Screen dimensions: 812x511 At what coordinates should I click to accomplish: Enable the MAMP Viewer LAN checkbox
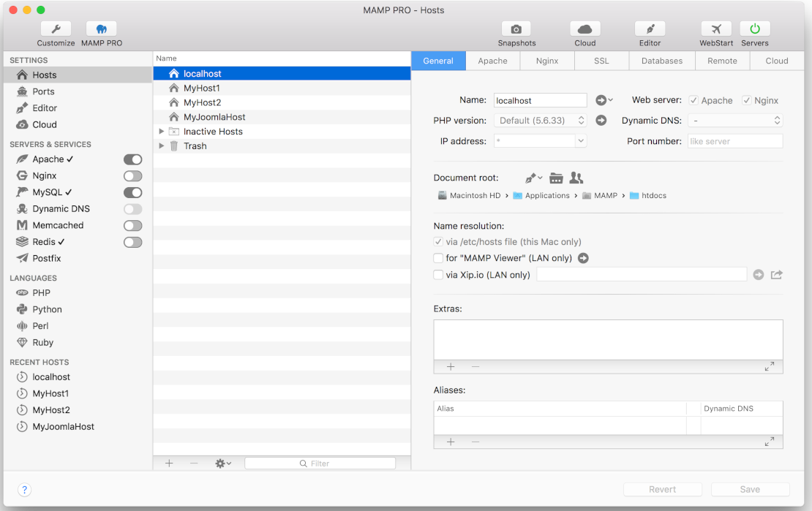click(438, 258)
